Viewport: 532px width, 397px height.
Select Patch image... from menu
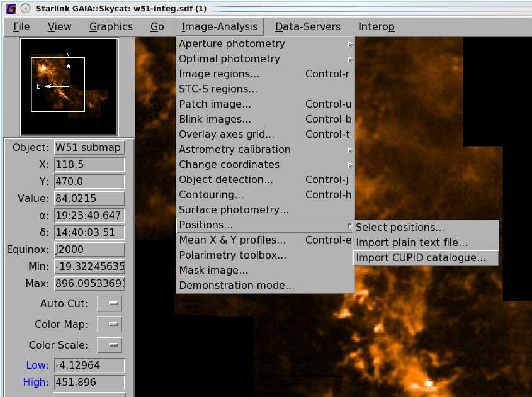pyautogui.click(x=265, y=104)
